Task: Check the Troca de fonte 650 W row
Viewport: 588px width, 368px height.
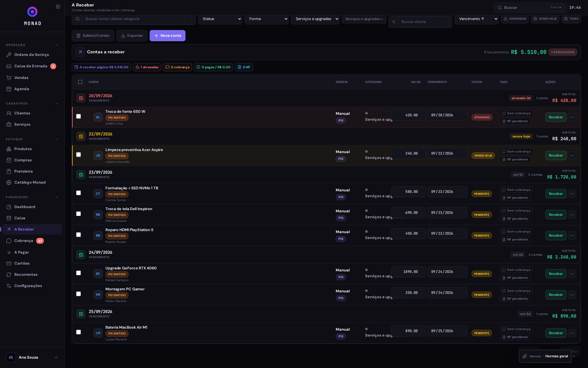Action: [78, 116]
